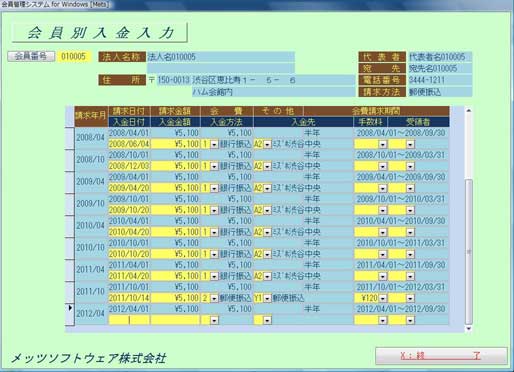514x372 pixels.
Task: Click the 請求方法 郵便振込 field
Action: pos(440,92)
